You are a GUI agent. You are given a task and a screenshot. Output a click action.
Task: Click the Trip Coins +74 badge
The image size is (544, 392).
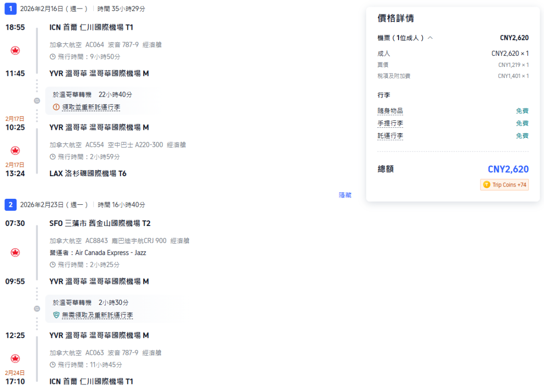[504, 185]
